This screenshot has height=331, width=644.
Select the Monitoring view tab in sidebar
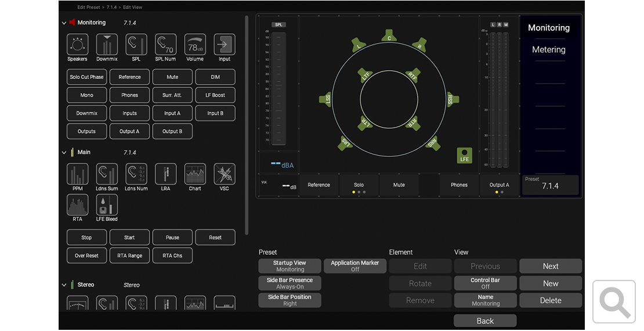548,28
